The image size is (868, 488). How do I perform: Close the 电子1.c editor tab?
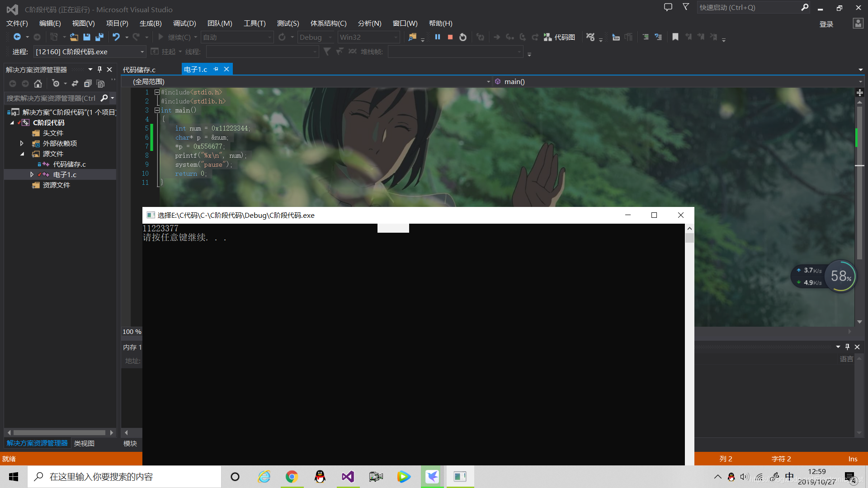point(226,69)
